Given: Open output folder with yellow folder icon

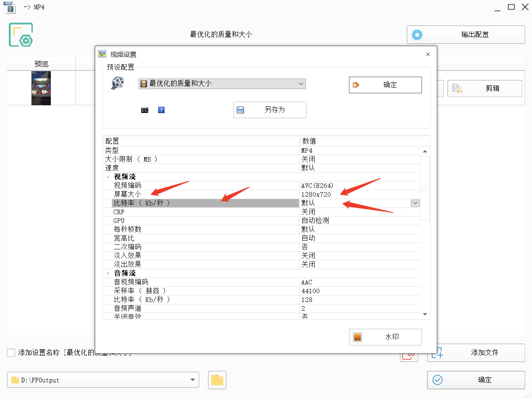Looking at the screenshot, I should click(217, 380).
